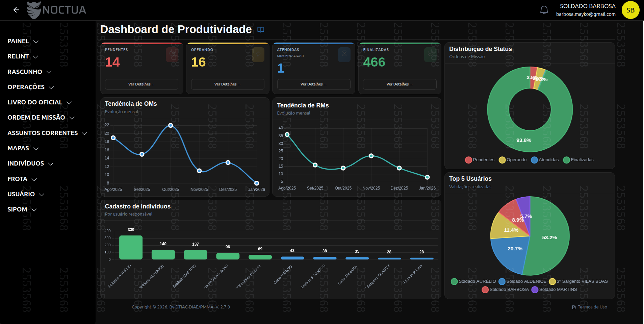Click the green Finalizadas card icon
This screenshot has height=324, width=644.
[x=430, y=54]
